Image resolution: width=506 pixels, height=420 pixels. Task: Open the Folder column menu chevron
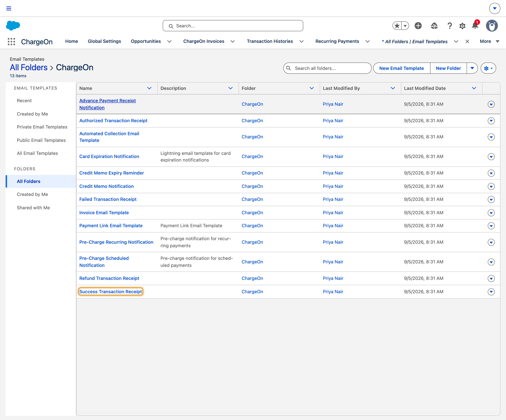pos(312,88)
